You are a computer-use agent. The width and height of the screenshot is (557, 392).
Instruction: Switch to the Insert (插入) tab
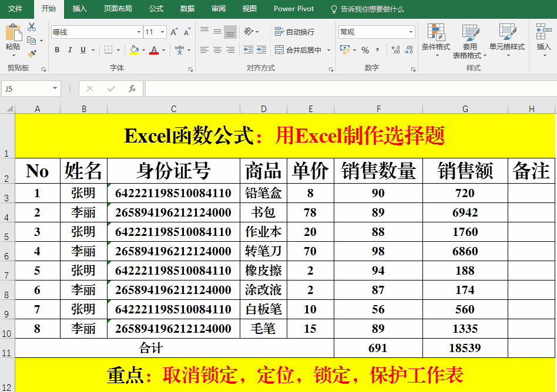pyautogui.click(x=79, y=9)
